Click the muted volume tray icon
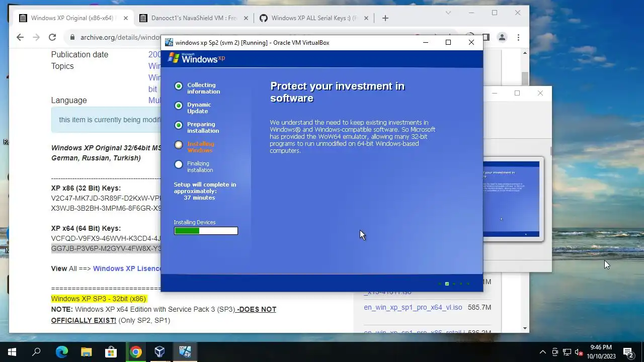Screen dimensions: 644x362 pos(579,352)
